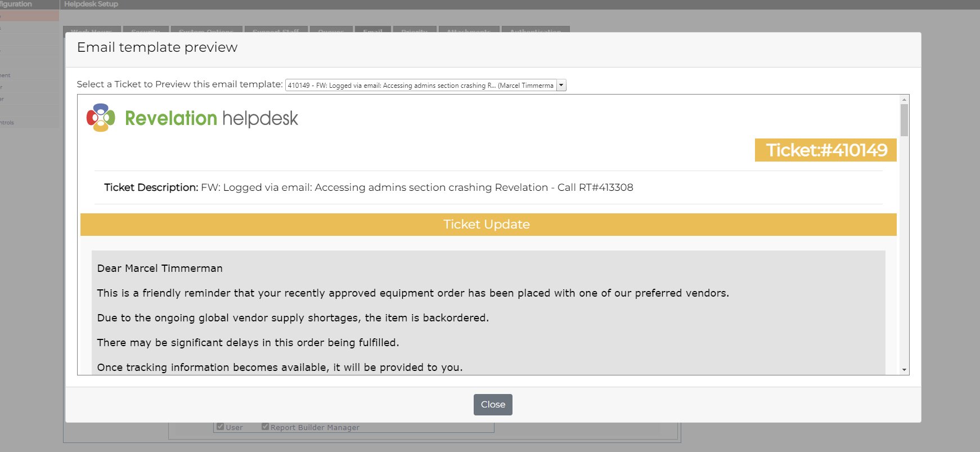Click the Email template preview title
Viewport: 980px width, 452px height.
point(157,47)
